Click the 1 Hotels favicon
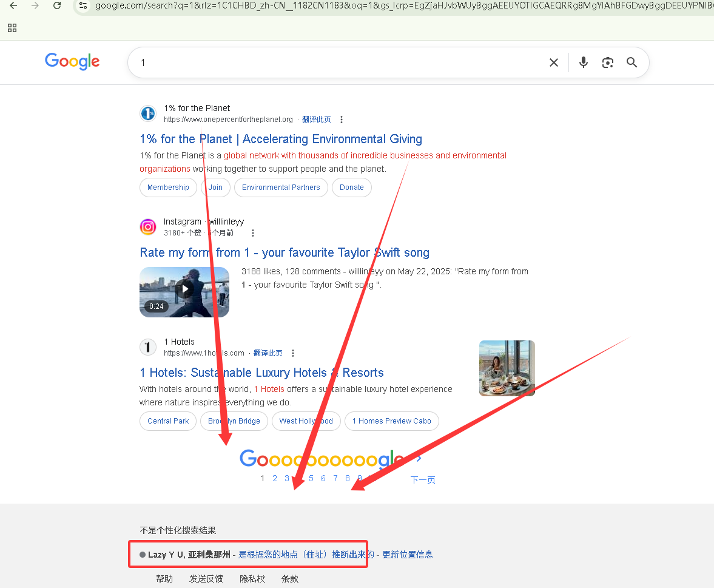Screen dimensions: 714x588 (x=148, y=347)
